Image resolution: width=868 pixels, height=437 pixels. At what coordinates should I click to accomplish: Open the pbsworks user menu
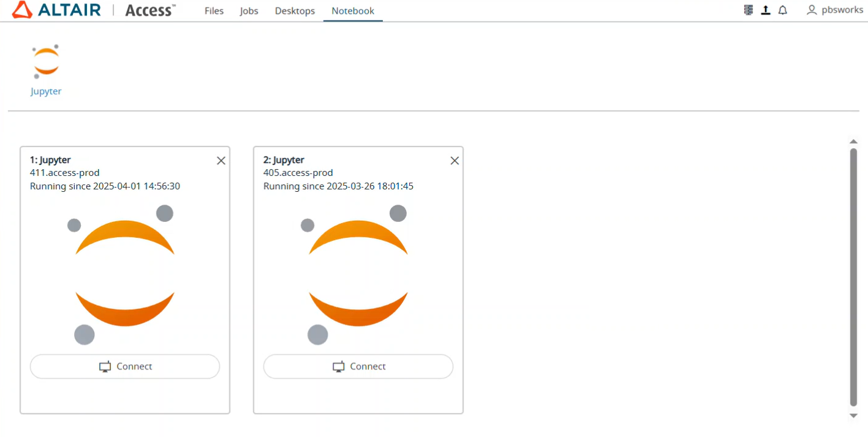834,10
